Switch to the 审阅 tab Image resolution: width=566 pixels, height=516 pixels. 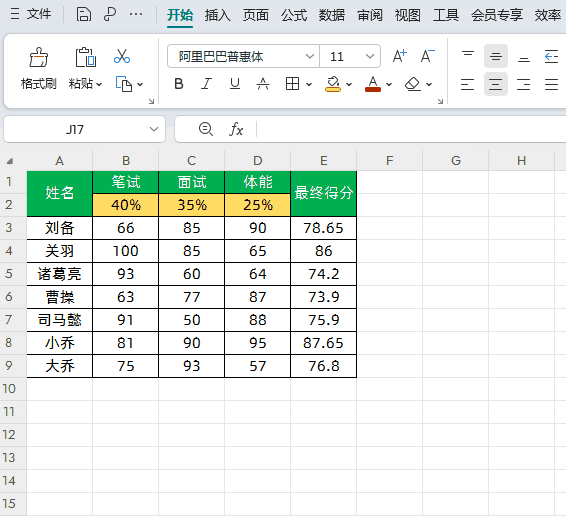[370, 15]
